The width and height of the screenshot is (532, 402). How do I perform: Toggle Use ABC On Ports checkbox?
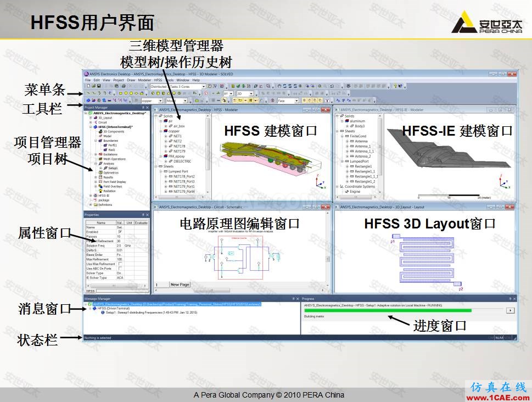tap(120, 268)
